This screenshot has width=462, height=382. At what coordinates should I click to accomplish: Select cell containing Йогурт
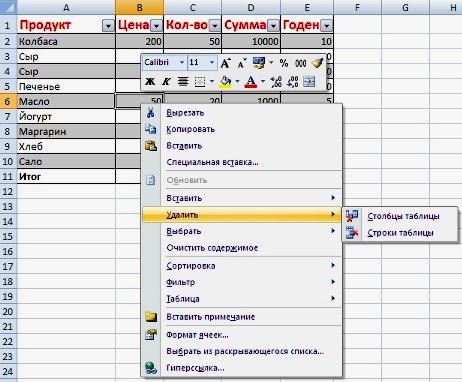66,116
